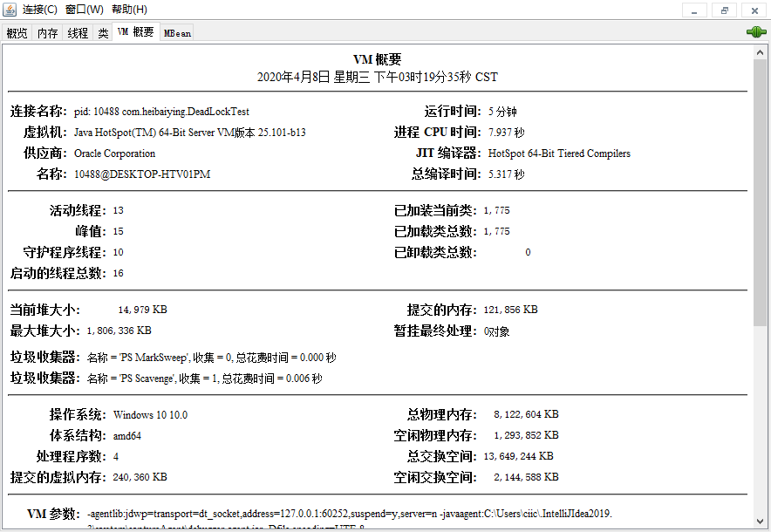Screen dimensions: 771x532
Task: Open the 窗口(W) menu
Action: point(84,10)
